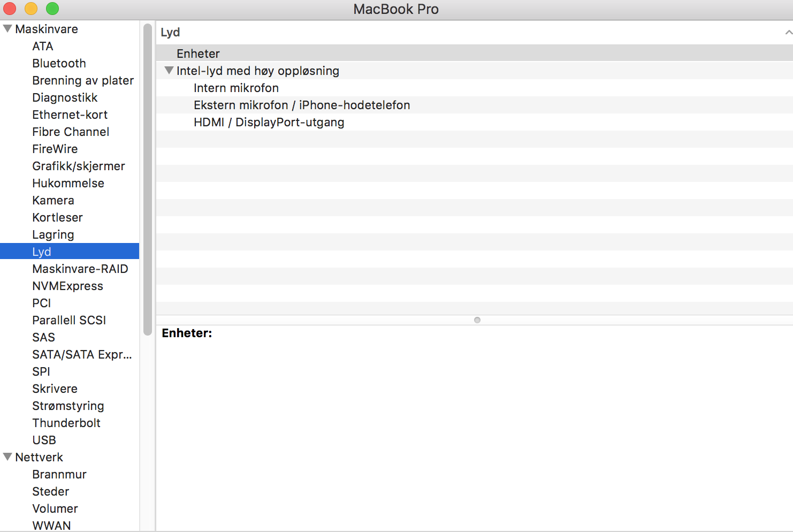The height and width of the screenshot is (532, 793).
Task: Select Steder under Nettverk
Action: [50, 491]
